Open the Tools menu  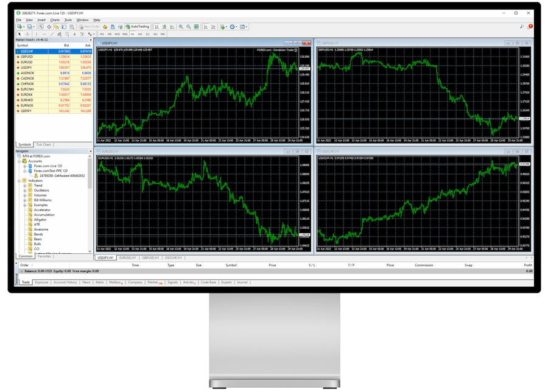click(x=68, y=20)
